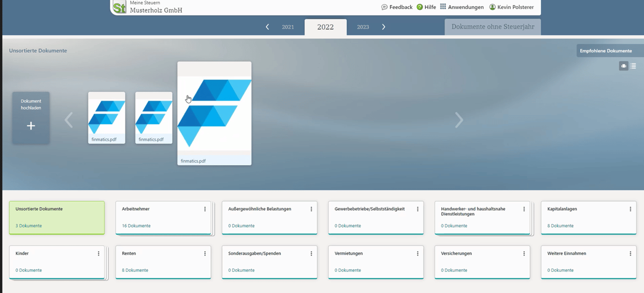
Task: Switch to carousel thumbnail view
Action: point(623,66)
